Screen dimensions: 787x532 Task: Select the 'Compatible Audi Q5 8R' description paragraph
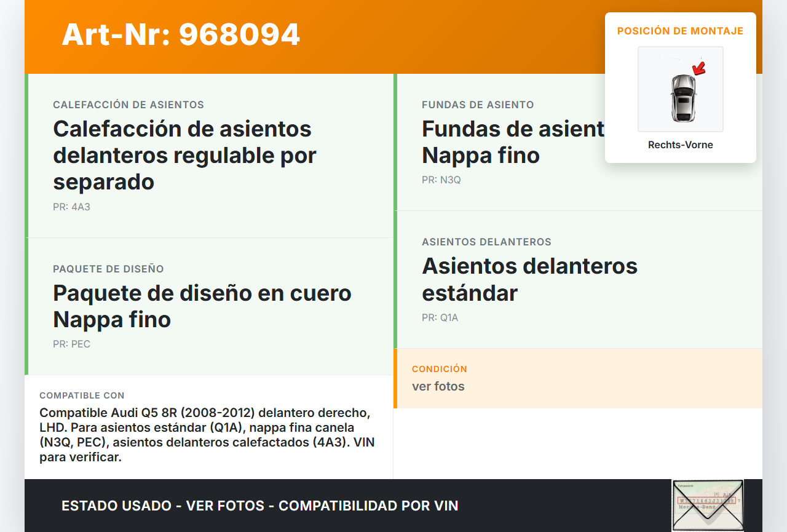[x=207, y=435]
